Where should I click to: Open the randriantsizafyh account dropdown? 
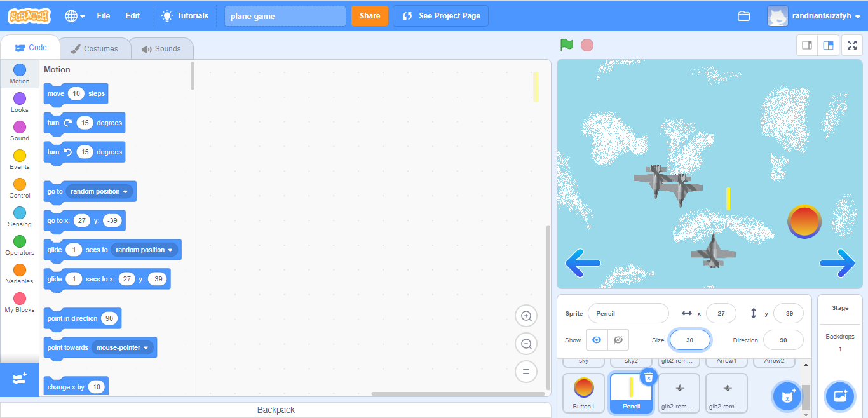coord(814,16)
